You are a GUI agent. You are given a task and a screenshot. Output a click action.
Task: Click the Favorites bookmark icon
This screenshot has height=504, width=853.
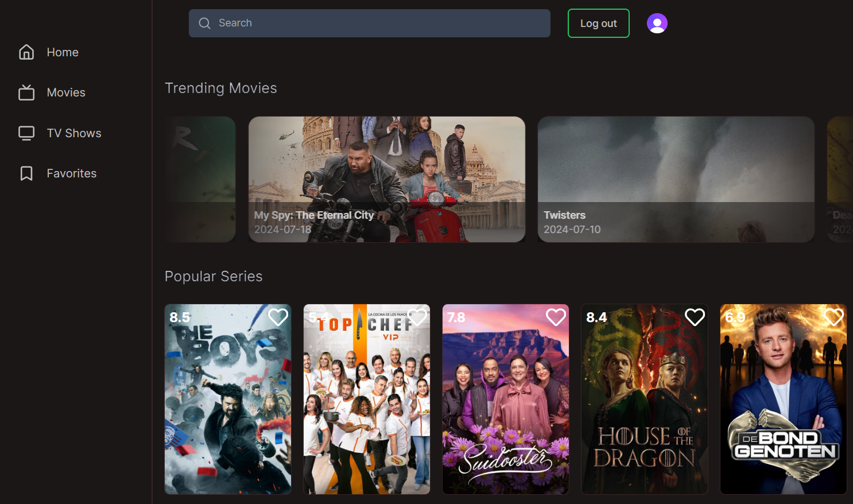[26, 173]
